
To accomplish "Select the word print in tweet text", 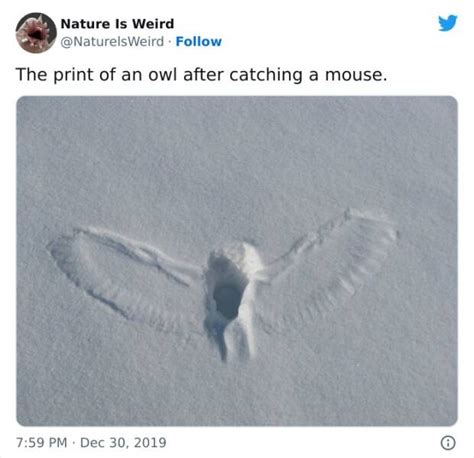I will [x=73, y=75].
